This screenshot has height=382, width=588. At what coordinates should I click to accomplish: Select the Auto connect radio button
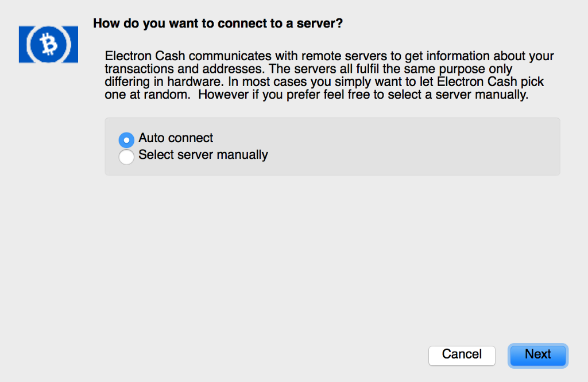(126, 139)
